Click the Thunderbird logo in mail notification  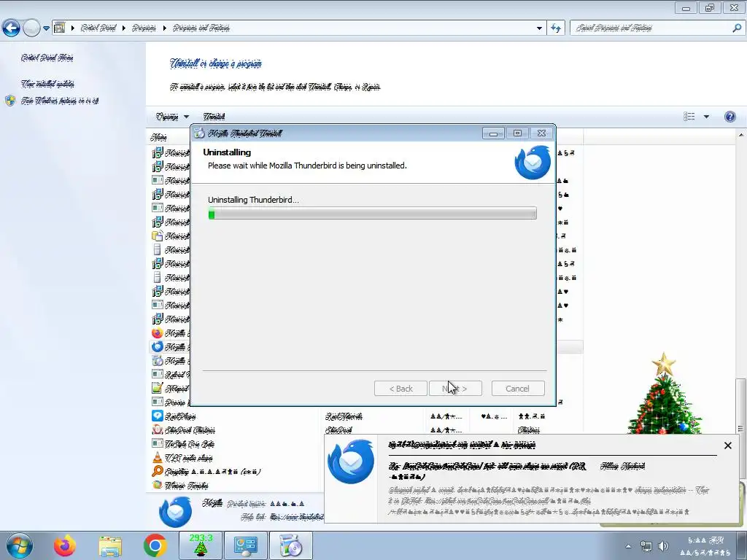tap(351, 462)
